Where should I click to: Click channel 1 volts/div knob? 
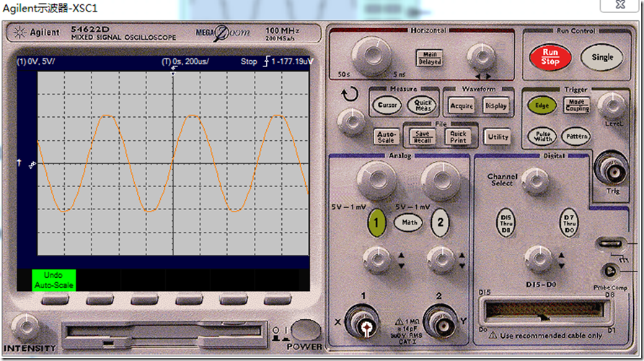(x=376, y=180)
